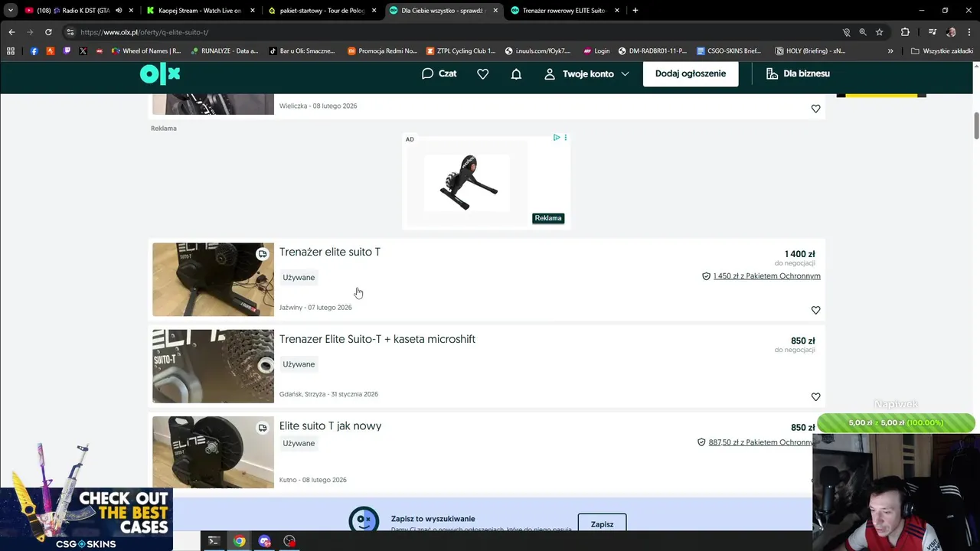Click the site information icon in address bar
Viewport: 980px width, 551px height.
(x=70, y=32)
